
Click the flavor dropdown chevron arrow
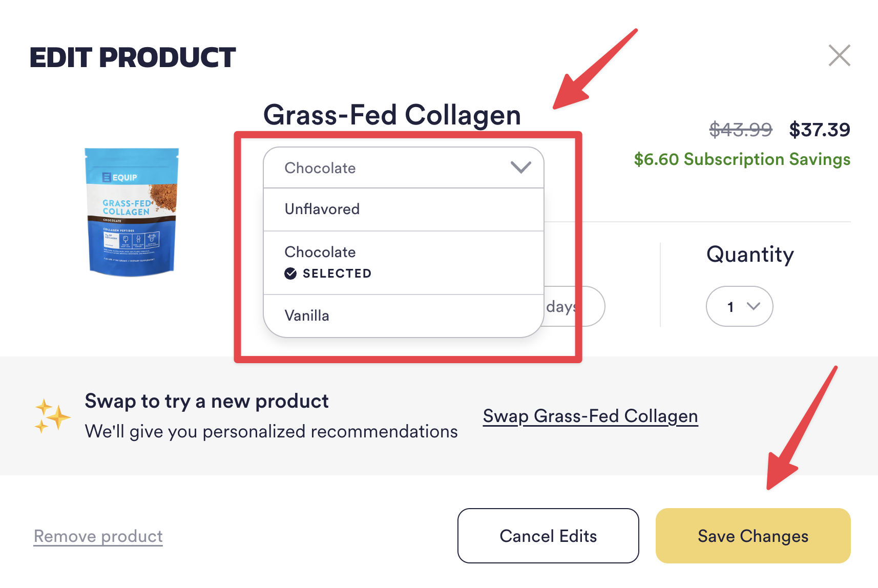click(x=520, y=167)
